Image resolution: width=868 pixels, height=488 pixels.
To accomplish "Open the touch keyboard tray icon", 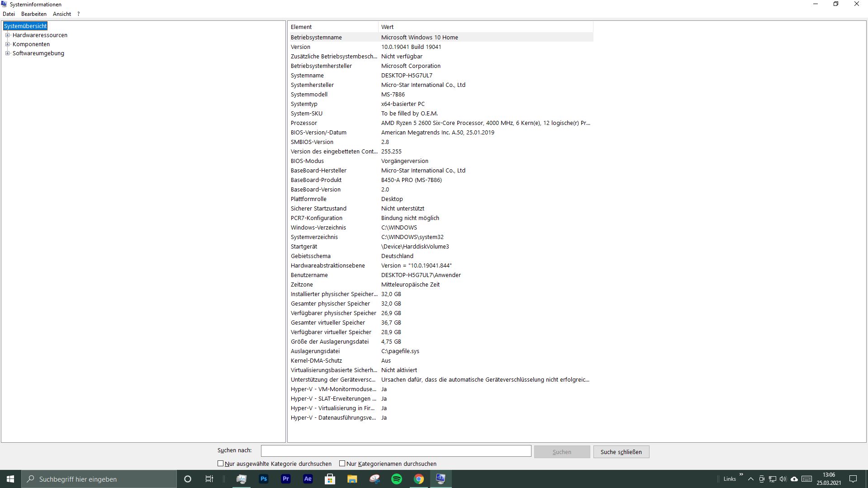I will coord(807,479).
